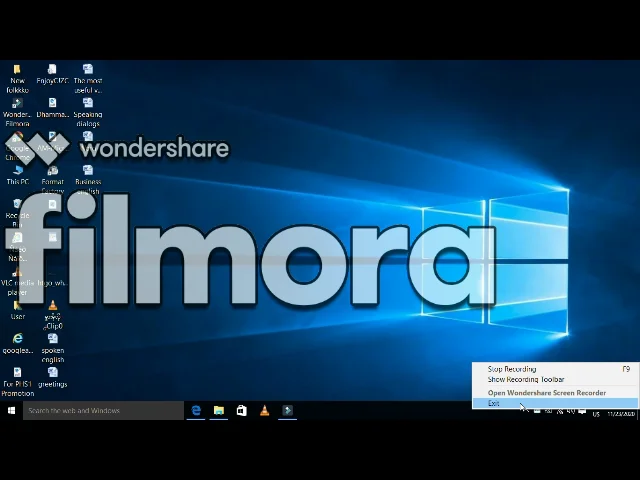Select the For PHS1 Promotion document
This screenshot has height=480, width=640.
(x=17, y=382)
